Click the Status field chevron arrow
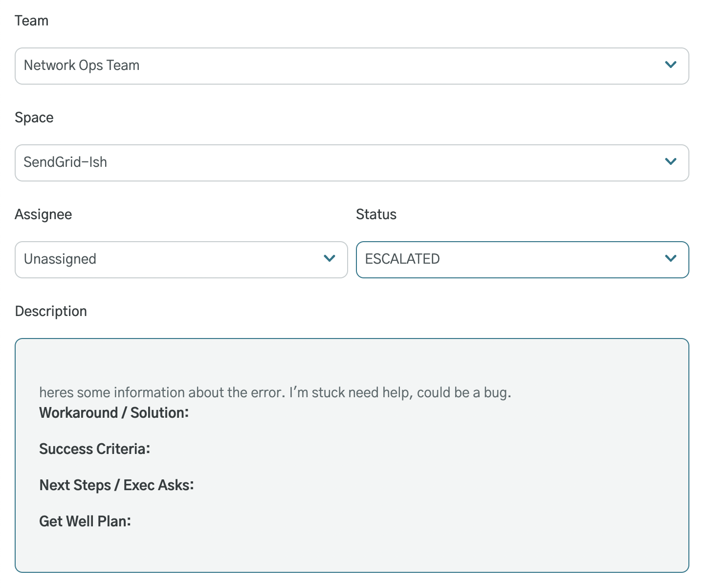The width and height of the screenshot is (706, 588). [671, 258]
